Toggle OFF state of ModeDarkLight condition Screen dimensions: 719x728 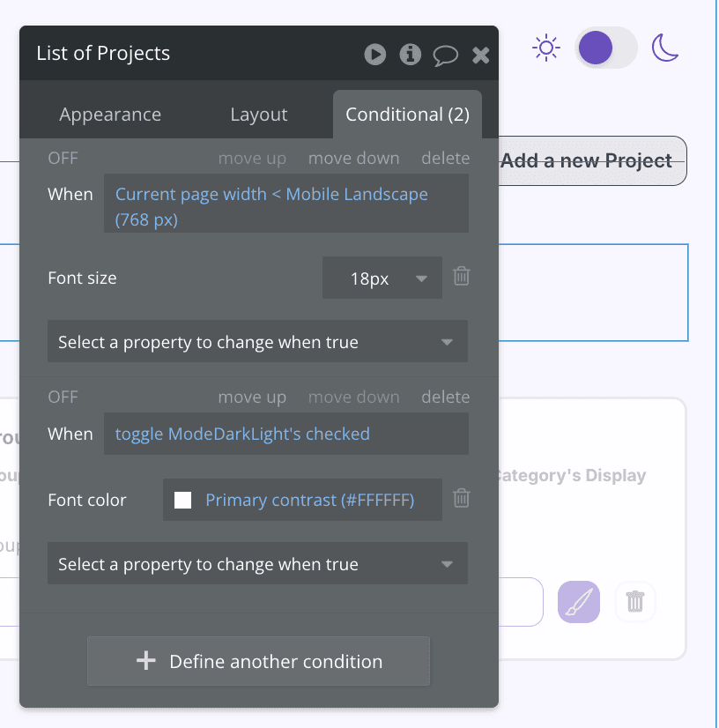[63, 397]
